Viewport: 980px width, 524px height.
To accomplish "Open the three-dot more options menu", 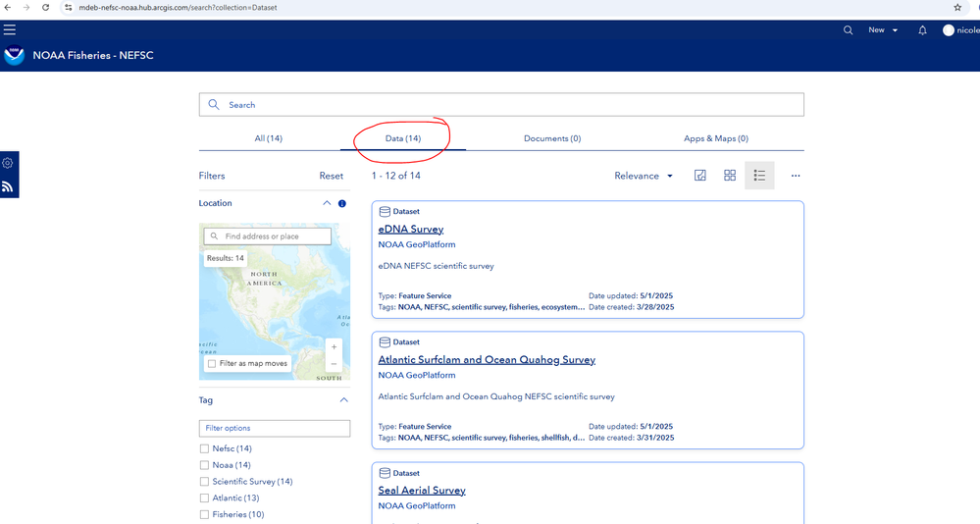I will point(796,176).
